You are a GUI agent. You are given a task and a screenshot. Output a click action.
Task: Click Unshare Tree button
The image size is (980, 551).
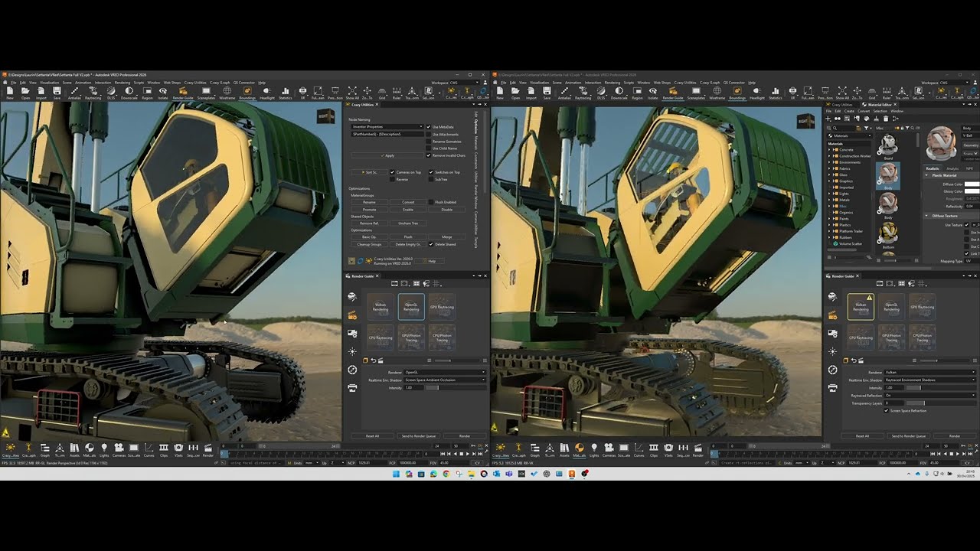click(x=408, y=223)
